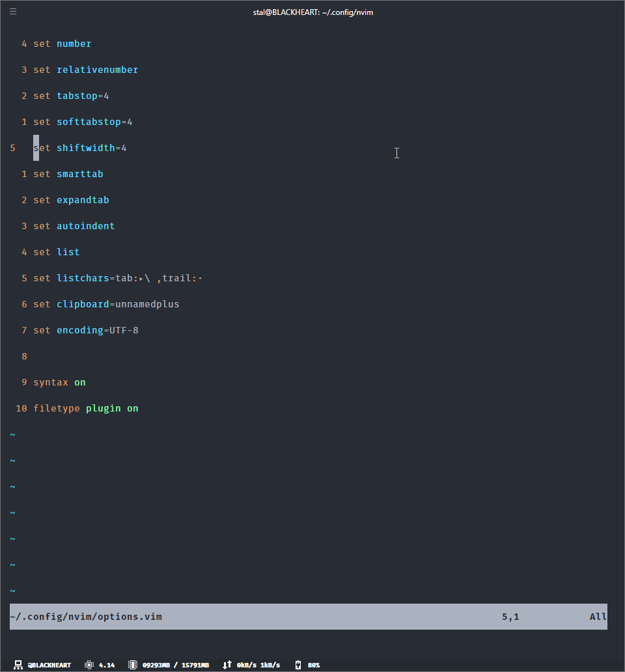Image resolution: width=625 pixels, height=672 pixels.
Task: Click the 80% battery level text
Action: 314,665
